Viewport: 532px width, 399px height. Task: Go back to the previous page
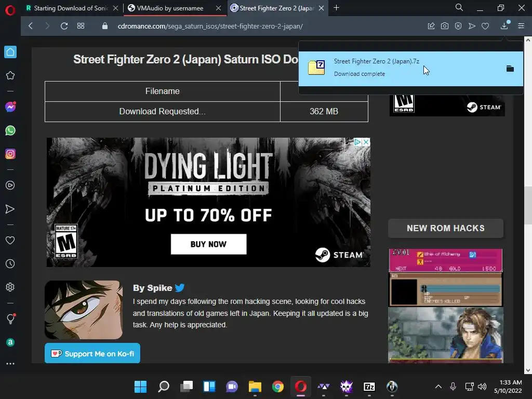31,26
